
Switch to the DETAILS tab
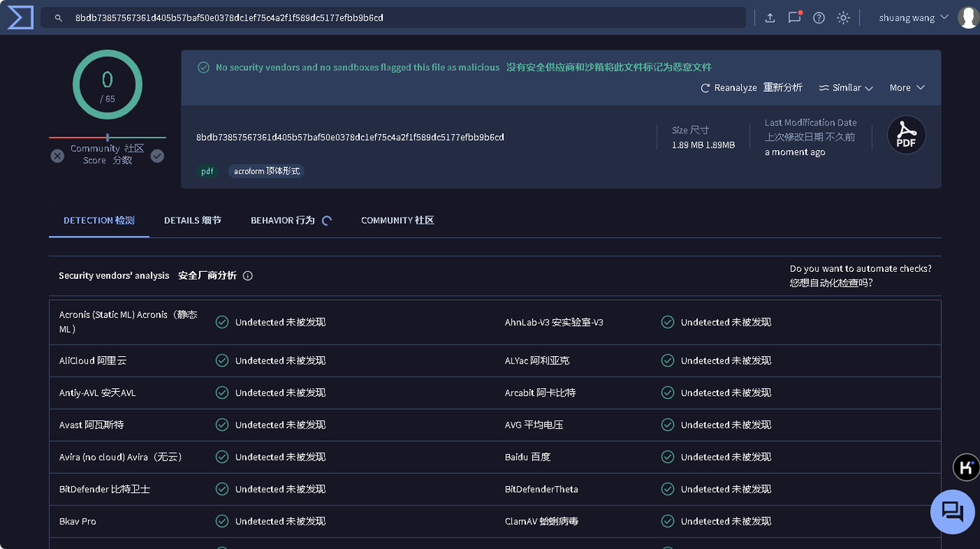coord(192,221)
